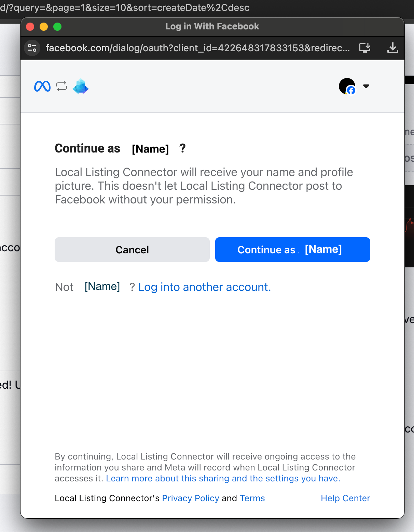Image resolution: width=414 pixels, height=532 pixels.
Task: Open the account switcher dropdown arrow
Action: tap(366, 87)
